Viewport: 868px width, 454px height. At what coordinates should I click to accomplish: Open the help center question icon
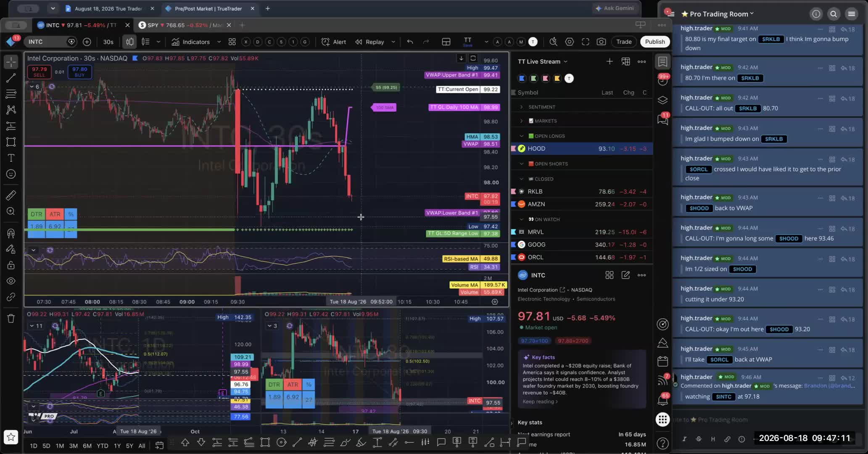[662, 443]
